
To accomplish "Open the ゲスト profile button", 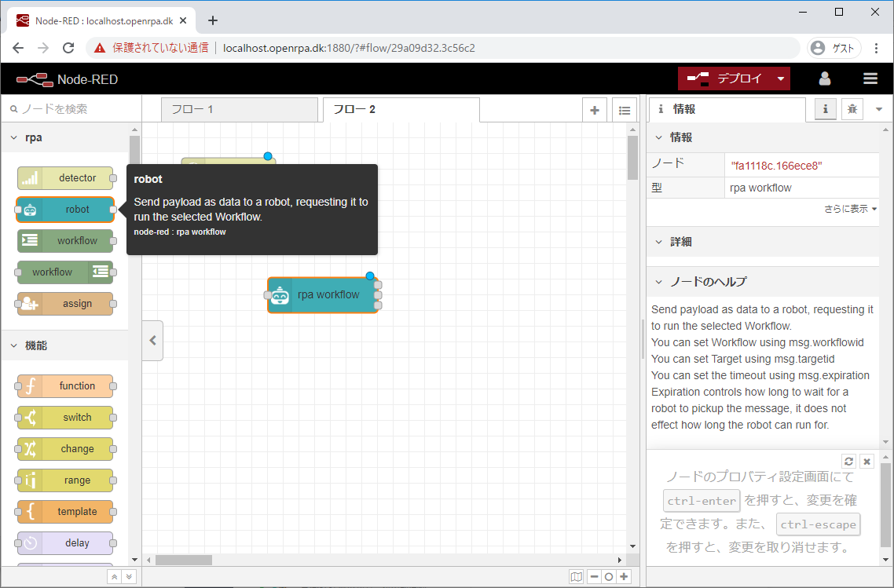I will pos(834,48).
